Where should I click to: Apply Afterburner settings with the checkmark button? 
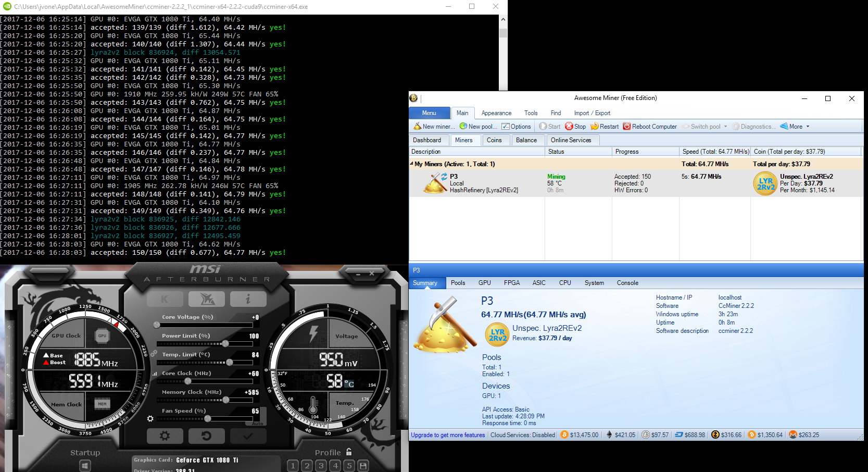[x=248, y=436]
